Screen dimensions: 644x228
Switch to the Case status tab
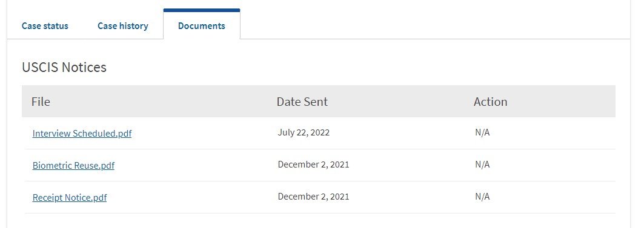[45, 26]
